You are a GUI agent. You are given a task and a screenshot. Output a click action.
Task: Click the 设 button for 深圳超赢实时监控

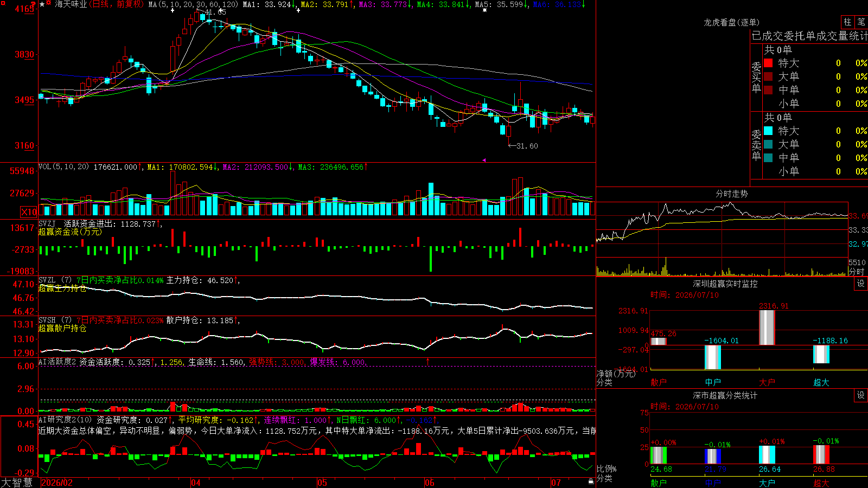point(860,284)
